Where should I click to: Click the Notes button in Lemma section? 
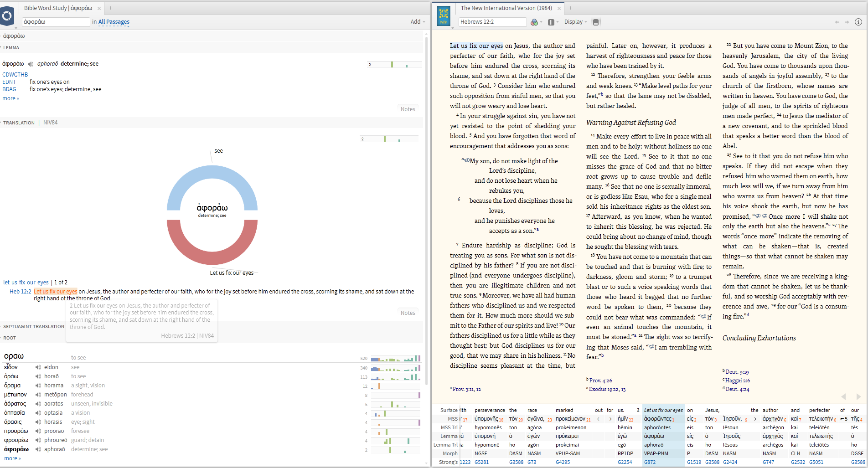point(408,109)
